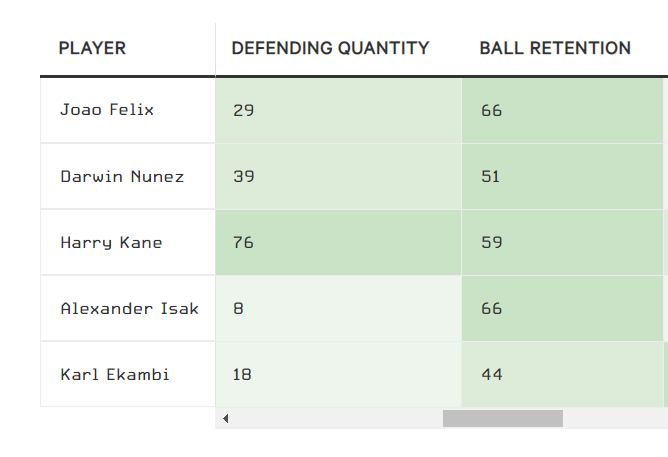Screen dimensions: 668x457
Task: Select Harry Kane's defending quantity 76
Action: (x=243, y=242)
